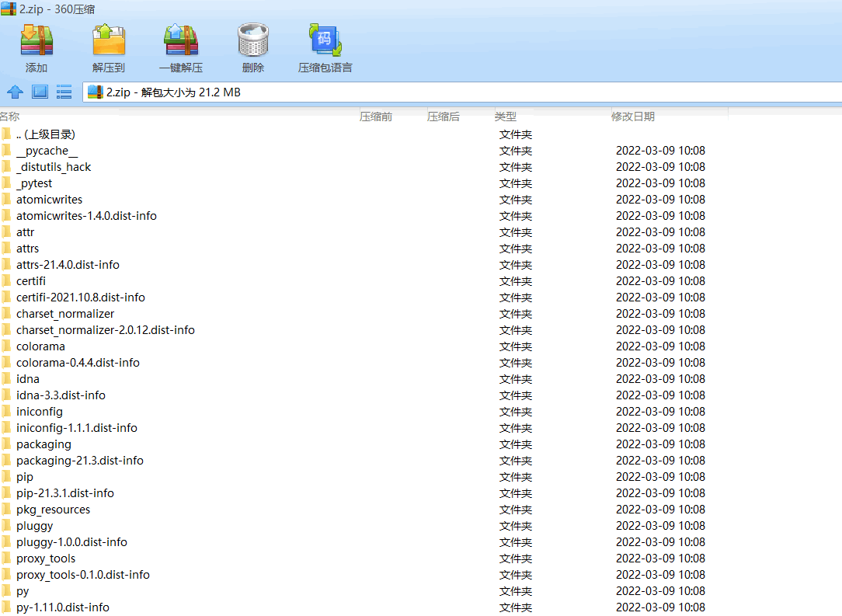The width and height of the screenshot is (842, 616).
Task: Click the 360压缩 app icon in the title bar
Action: (x=9, y=9)
